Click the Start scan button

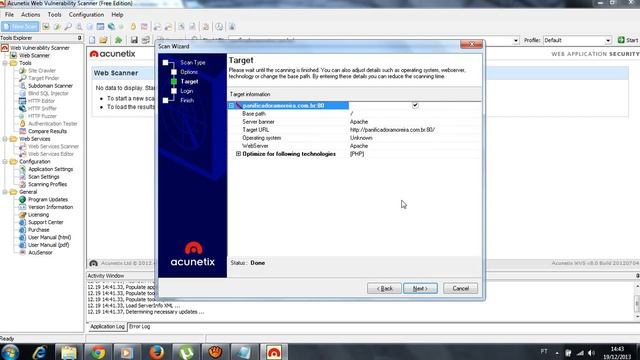point(628,40)
